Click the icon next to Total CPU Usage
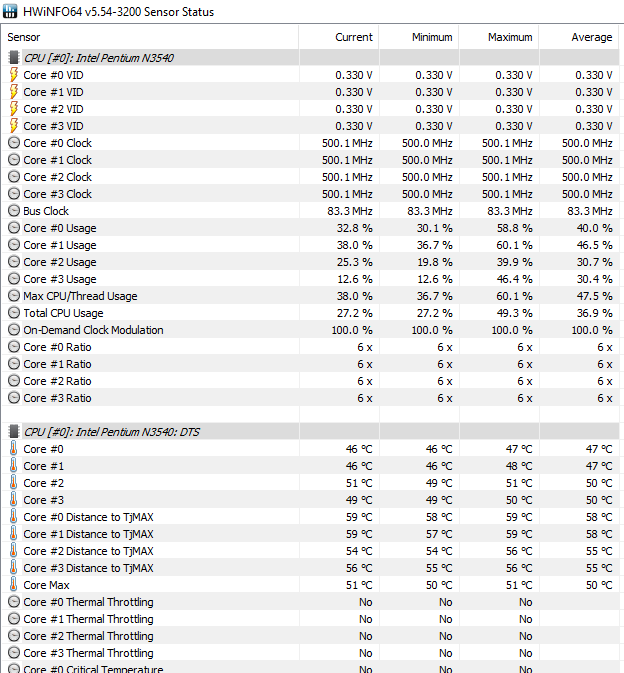 coord(14,313)
